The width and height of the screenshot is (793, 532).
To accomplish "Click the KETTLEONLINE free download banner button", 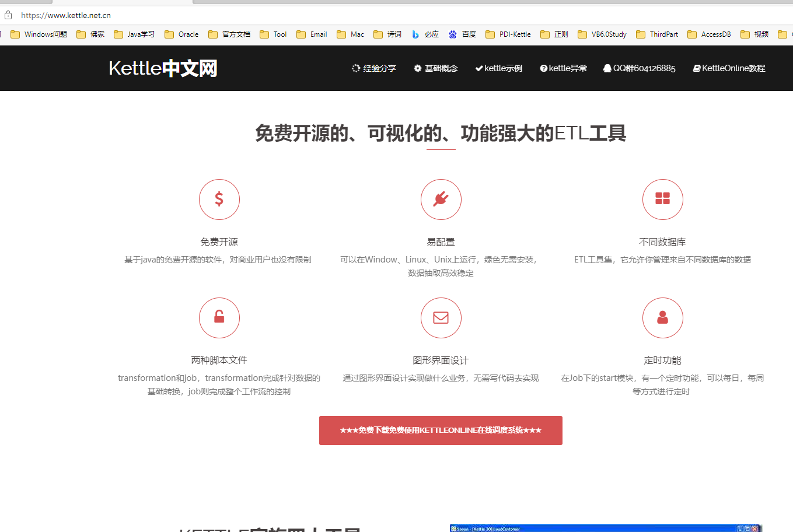I will click(x=441, y=430).
